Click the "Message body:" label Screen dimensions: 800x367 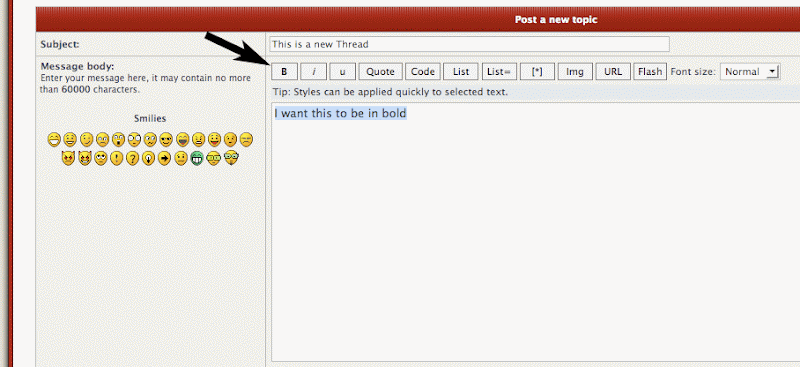(x=78, y=66)
